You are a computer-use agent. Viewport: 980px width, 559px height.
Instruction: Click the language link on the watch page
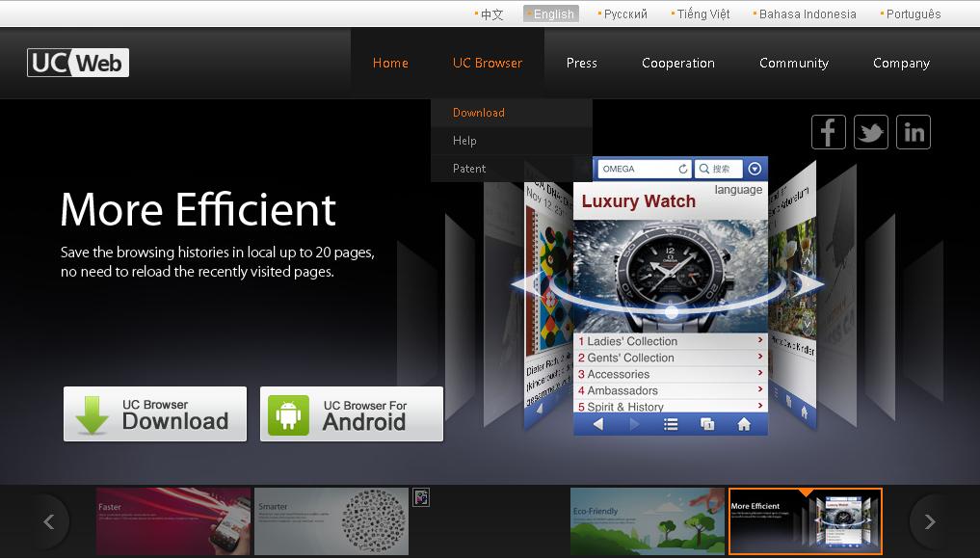739,190
